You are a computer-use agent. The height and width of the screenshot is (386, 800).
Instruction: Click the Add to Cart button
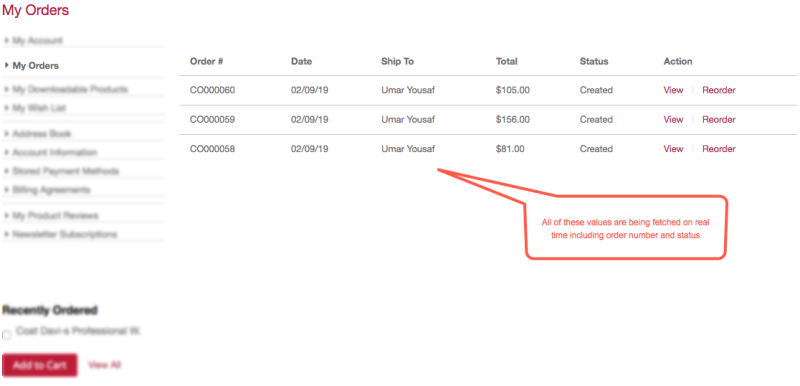click(40, 365)
